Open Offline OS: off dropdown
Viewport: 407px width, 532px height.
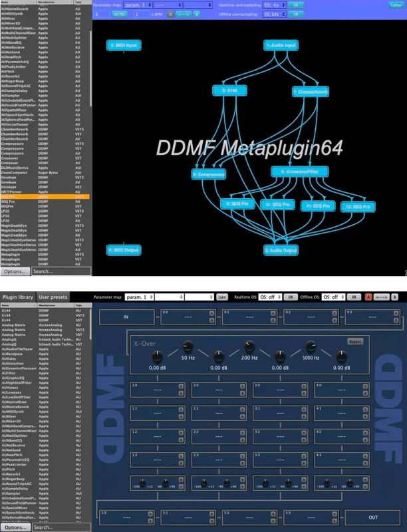333,297
